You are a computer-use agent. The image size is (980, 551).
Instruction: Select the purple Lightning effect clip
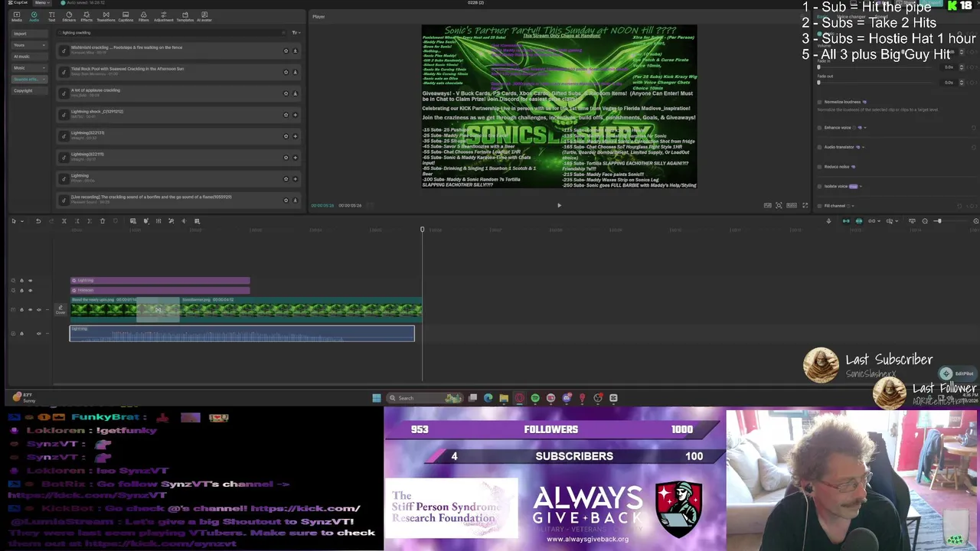point(160,281)
